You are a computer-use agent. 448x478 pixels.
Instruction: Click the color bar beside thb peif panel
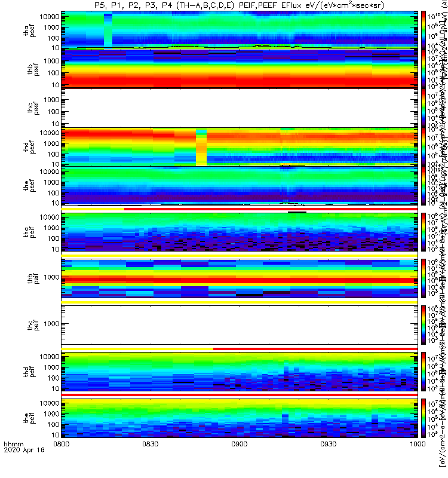(x=424, y=278)
